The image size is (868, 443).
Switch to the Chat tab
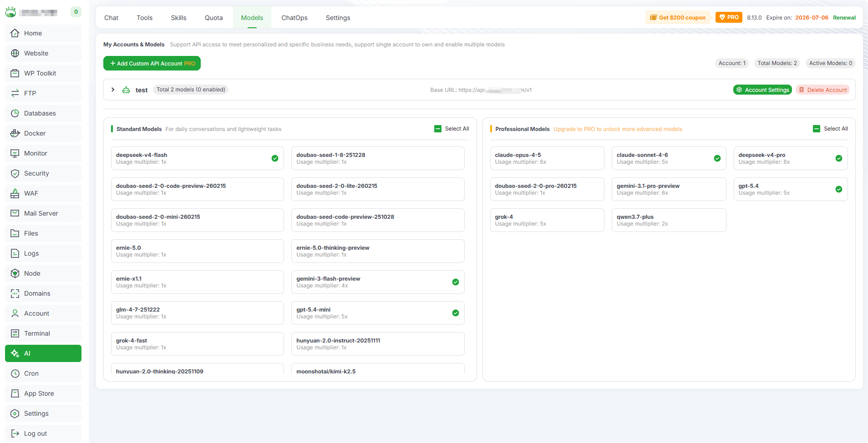coord(111,18)
